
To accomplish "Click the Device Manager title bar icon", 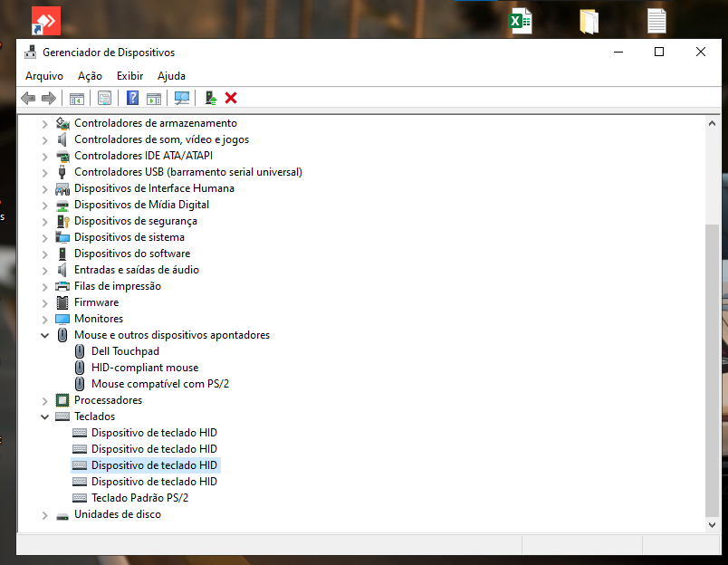I will pyautogui.click(x=30, y=52).
